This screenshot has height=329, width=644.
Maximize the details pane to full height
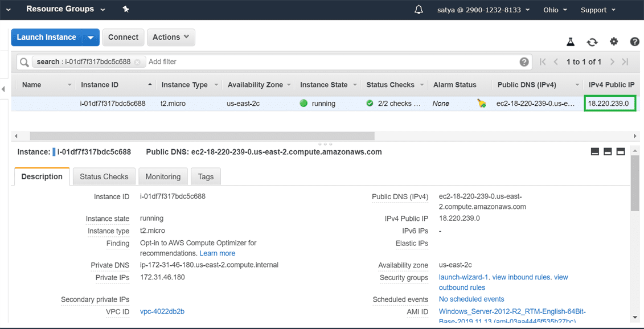[621, 152]
